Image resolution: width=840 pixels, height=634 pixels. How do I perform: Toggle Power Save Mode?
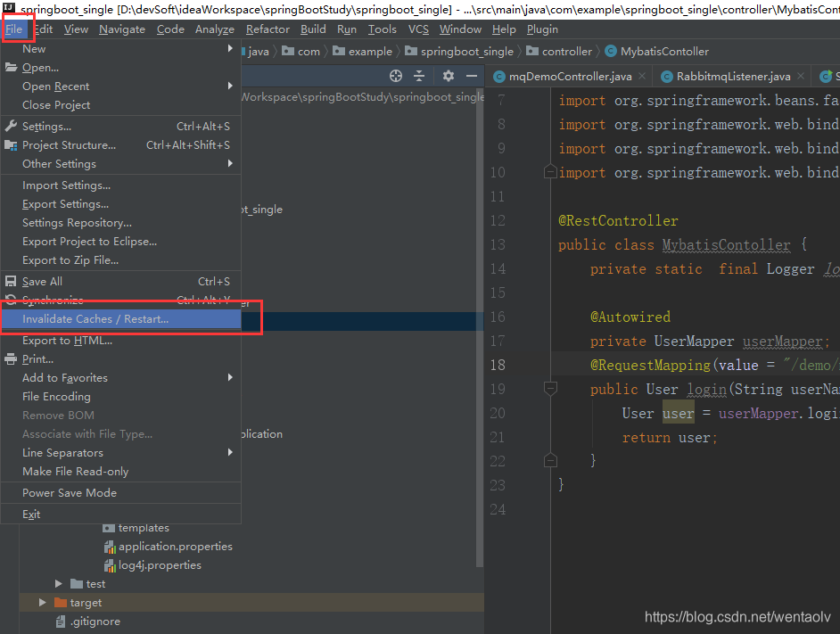click(121, 493)
